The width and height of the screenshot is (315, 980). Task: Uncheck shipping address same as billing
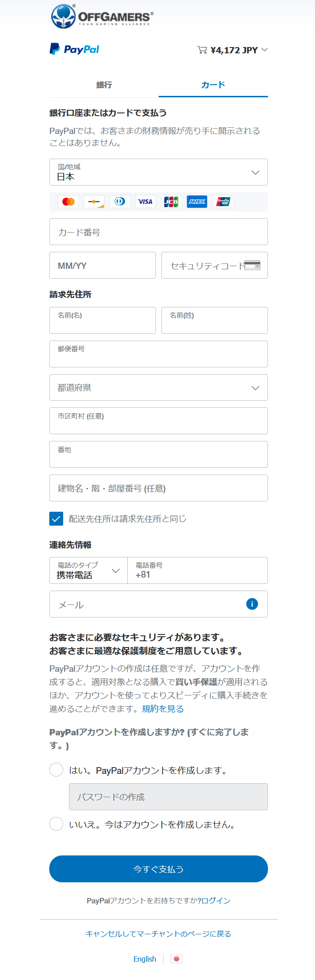pos(56,519)
